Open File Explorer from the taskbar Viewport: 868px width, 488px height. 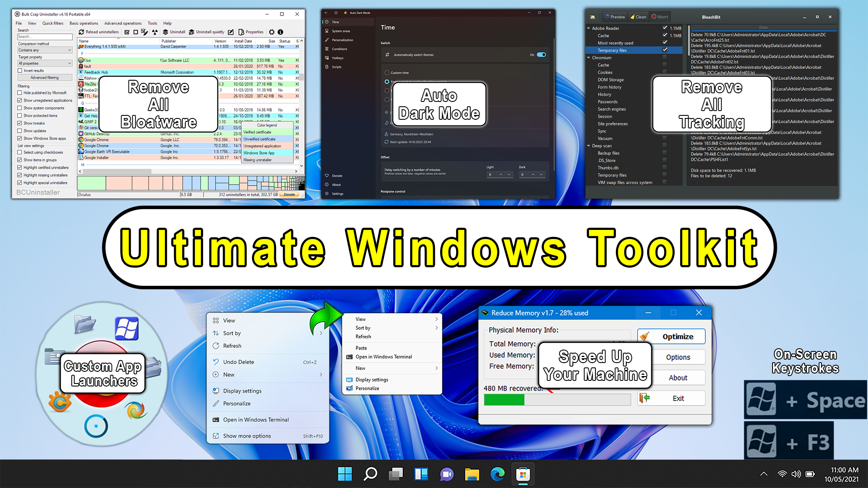coord(472,474)
